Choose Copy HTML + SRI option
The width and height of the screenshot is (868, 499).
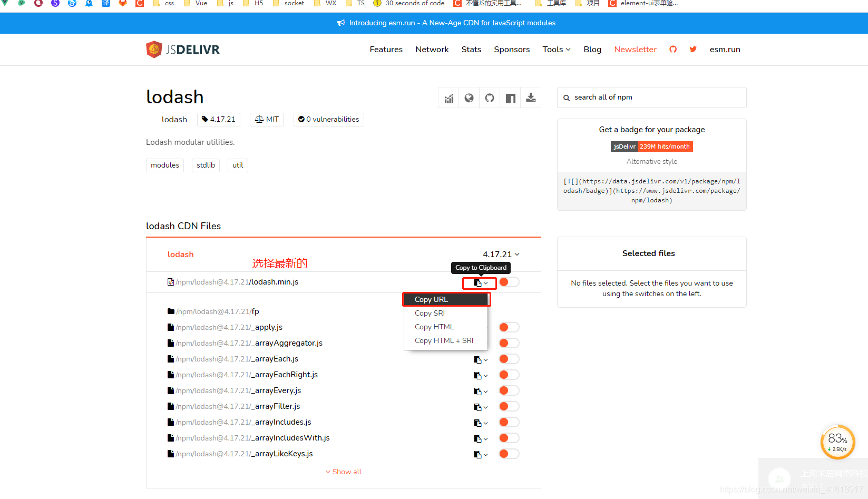pyautogui.click(x=445, y=340)
